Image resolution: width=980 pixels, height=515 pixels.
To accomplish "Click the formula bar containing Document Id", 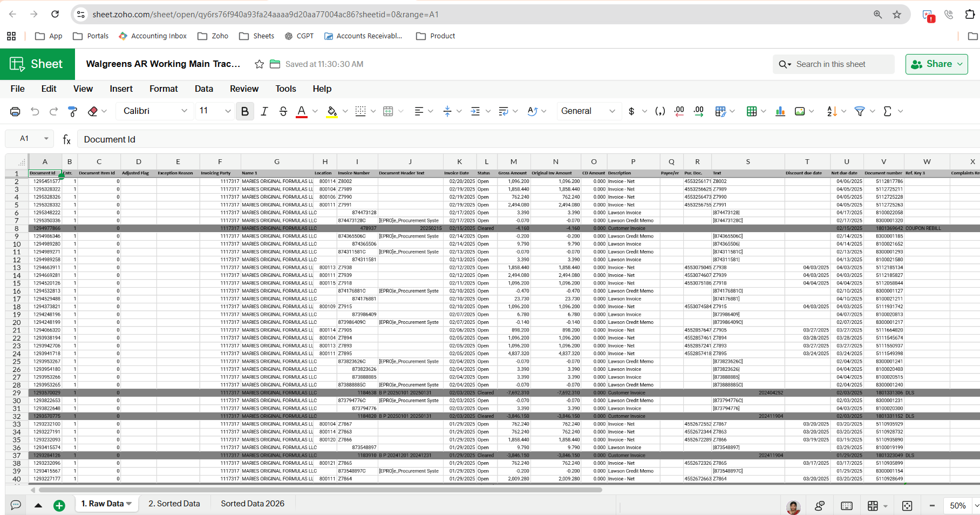I will 528,139.
